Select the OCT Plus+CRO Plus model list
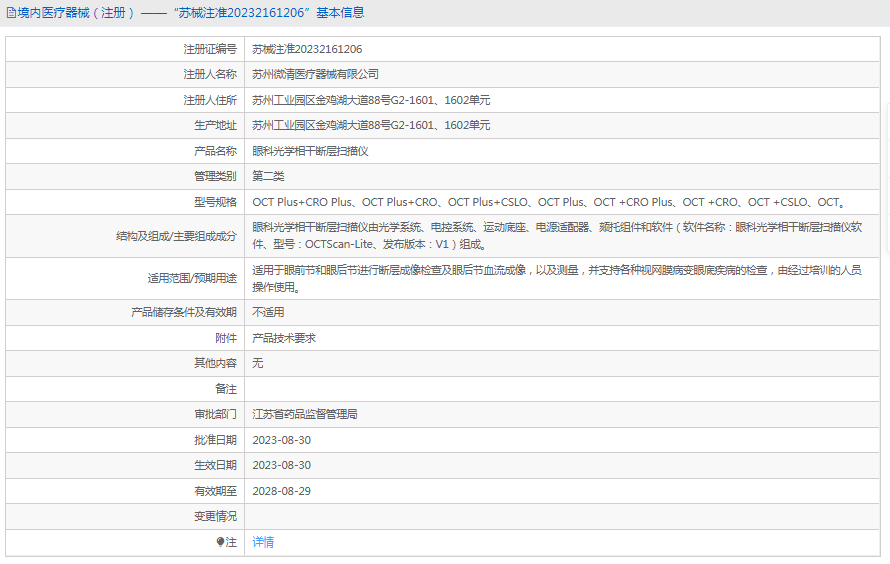The width and height of the screenshot is (890, 564). (549, 202)
